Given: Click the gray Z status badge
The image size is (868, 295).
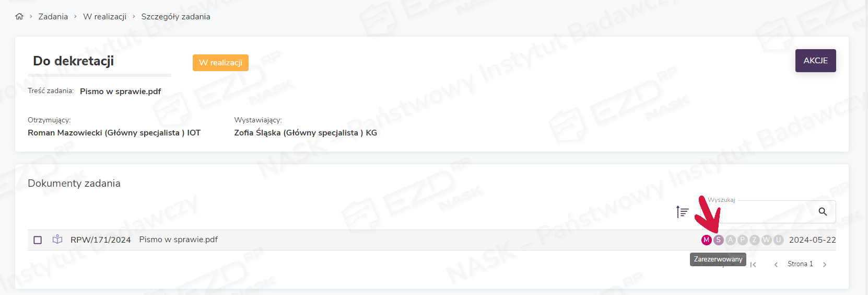Looking at the screenshot, I should click(754, 240).
